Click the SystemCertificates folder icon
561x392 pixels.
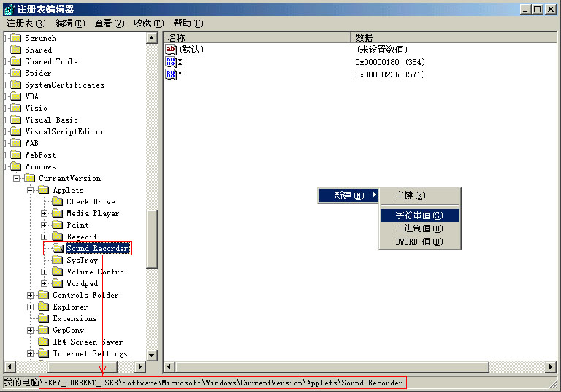tap(16, 85)
